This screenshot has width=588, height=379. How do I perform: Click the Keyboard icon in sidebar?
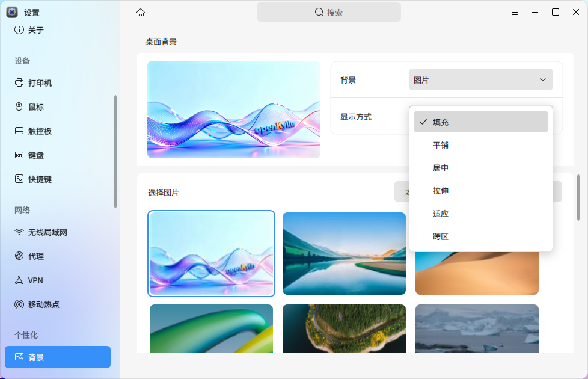point(19,155)
